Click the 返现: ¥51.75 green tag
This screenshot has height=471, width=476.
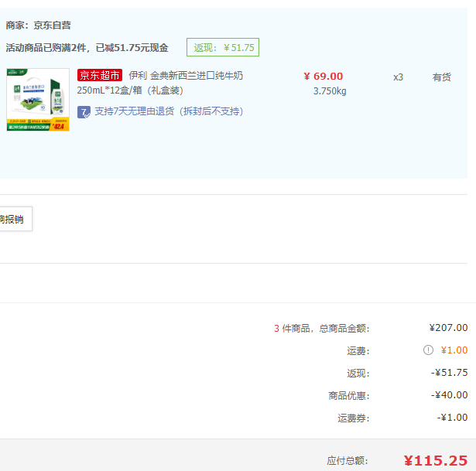pyautogui.click(x=223, y=47)
